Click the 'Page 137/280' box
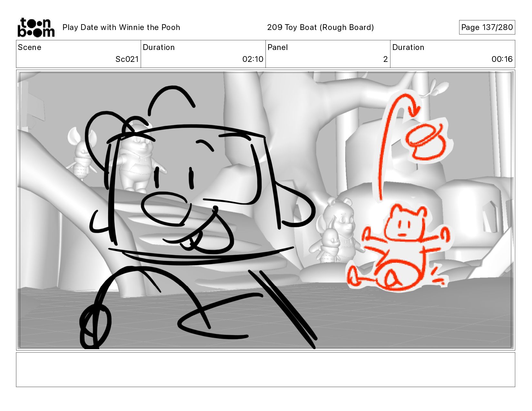 pos(487,27)
